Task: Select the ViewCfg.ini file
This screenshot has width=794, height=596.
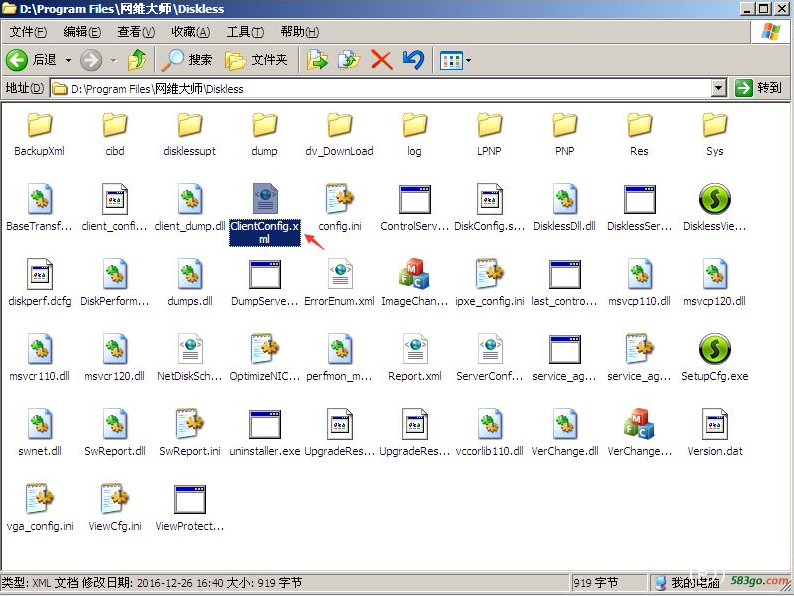Action: 115,508
